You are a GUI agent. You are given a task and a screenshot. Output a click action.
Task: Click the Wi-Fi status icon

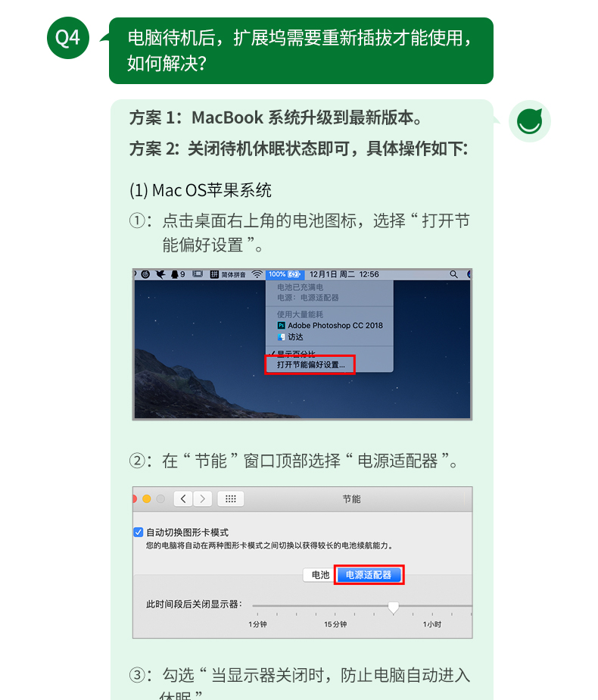tap(257, 274)
